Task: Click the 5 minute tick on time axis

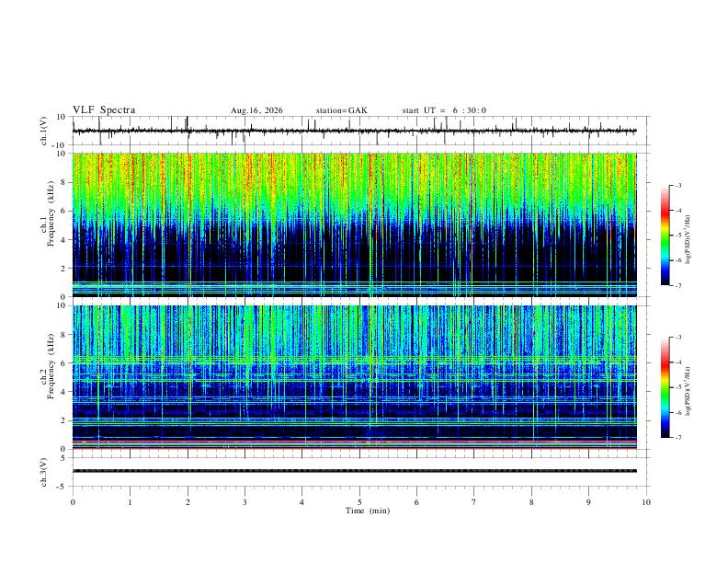Action: 359,502
